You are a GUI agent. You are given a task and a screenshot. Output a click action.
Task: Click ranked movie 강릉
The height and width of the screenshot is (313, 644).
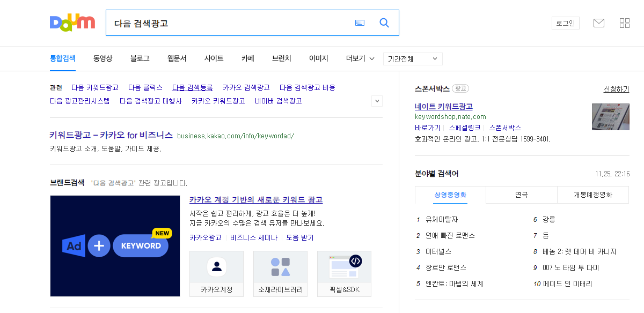coord(549,219)
